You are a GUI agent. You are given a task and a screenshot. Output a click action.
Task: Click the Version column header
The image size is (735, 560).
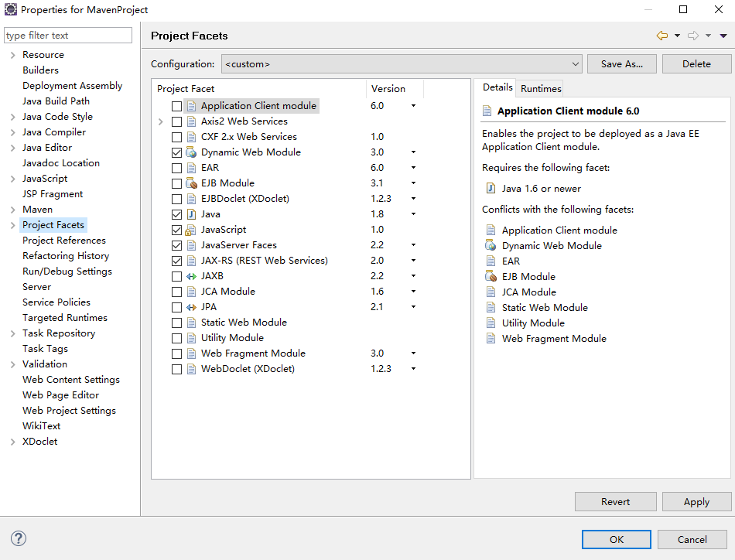coord(395,89)
